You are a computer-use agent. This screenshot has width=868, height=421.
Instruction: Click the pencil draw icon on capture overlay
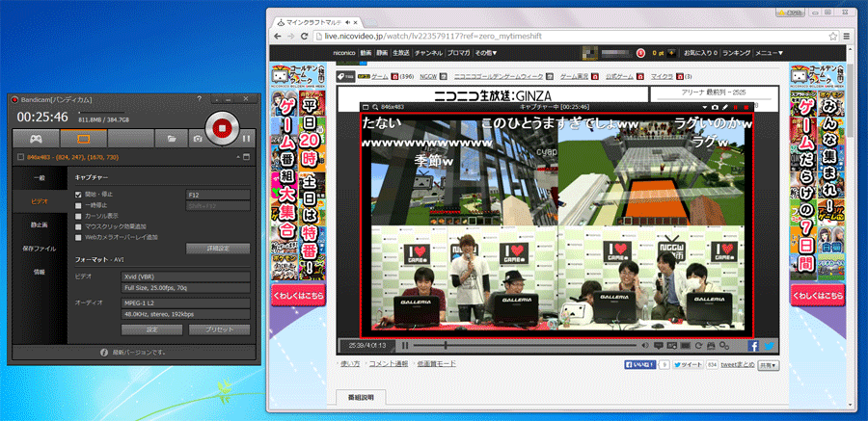point(724,107)
